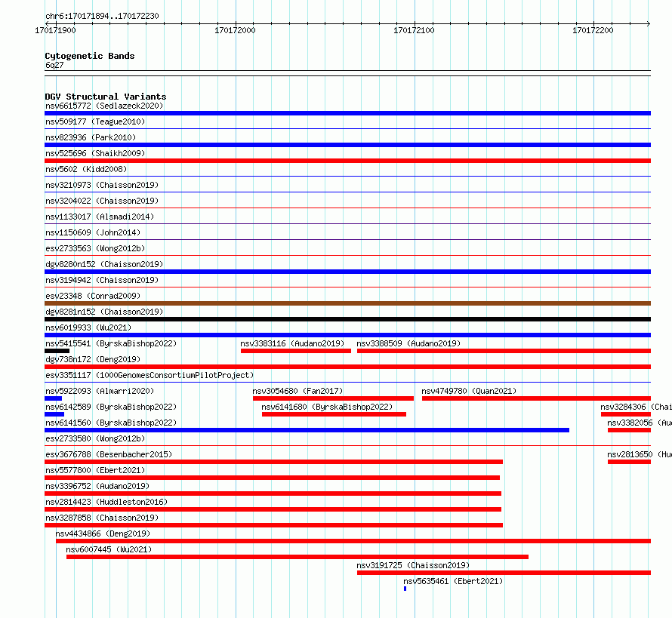The image size is (672, 618).
Task: Click ruler position 170172100
Action: 414,30
